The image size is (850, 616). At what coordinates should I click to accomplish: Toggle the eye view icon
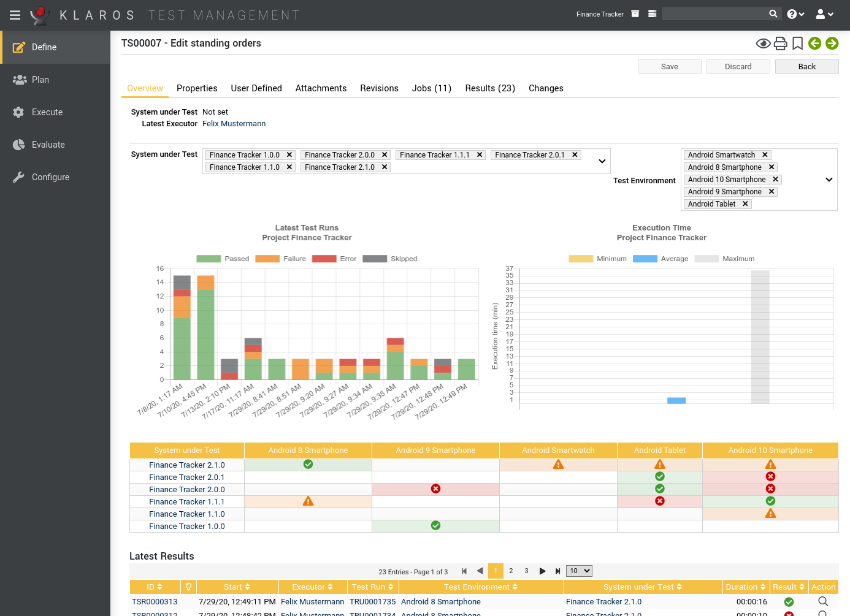(763, 43)
